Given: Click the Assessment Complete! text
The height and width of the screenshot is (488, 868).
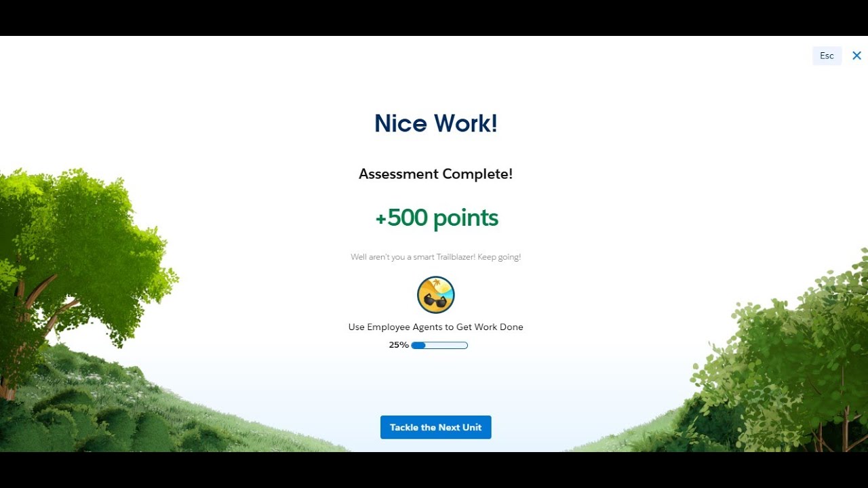Looking at the screenshot, I should click(435, 174).
